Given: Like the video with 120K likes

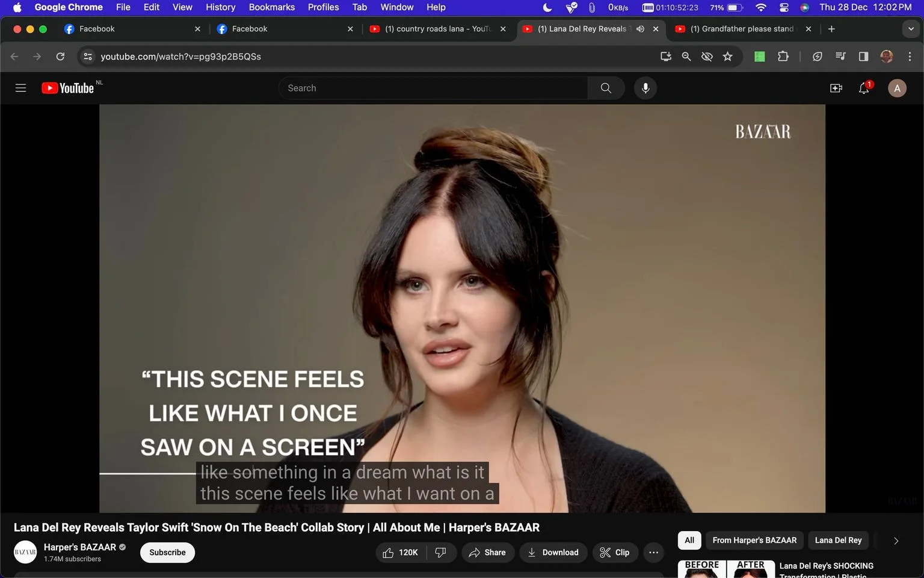Looking at the screenshot, I should (401, 552).
